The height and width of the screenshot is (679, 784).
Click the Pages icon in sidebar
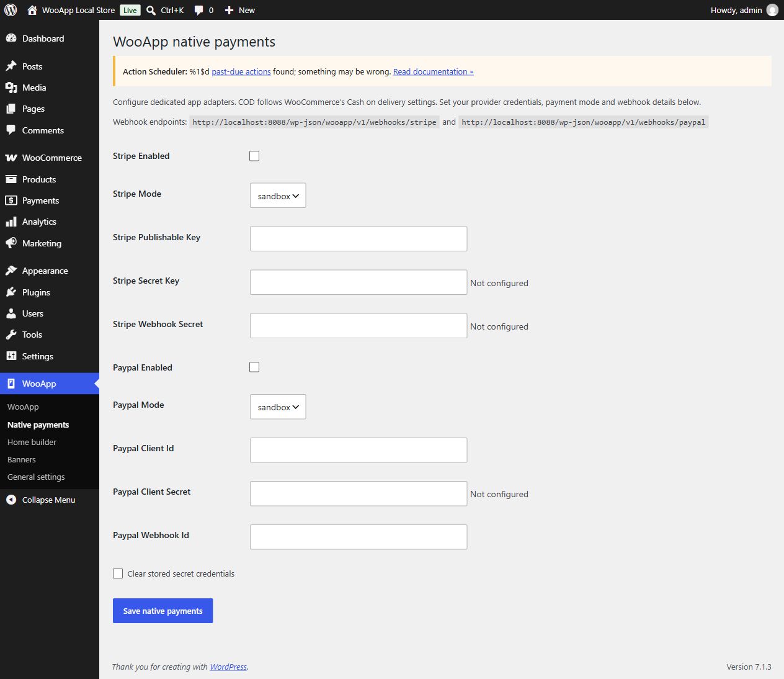pos(11,109)
